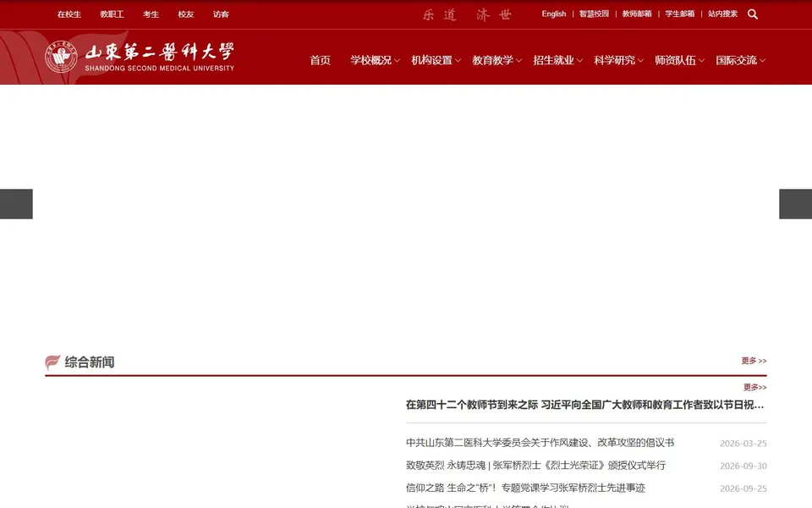Image resolution: width=812 pixels, height=508 pixels.
Task: Open the 校友 audience link
Action: pyautogui.click(x=186, y=14)
